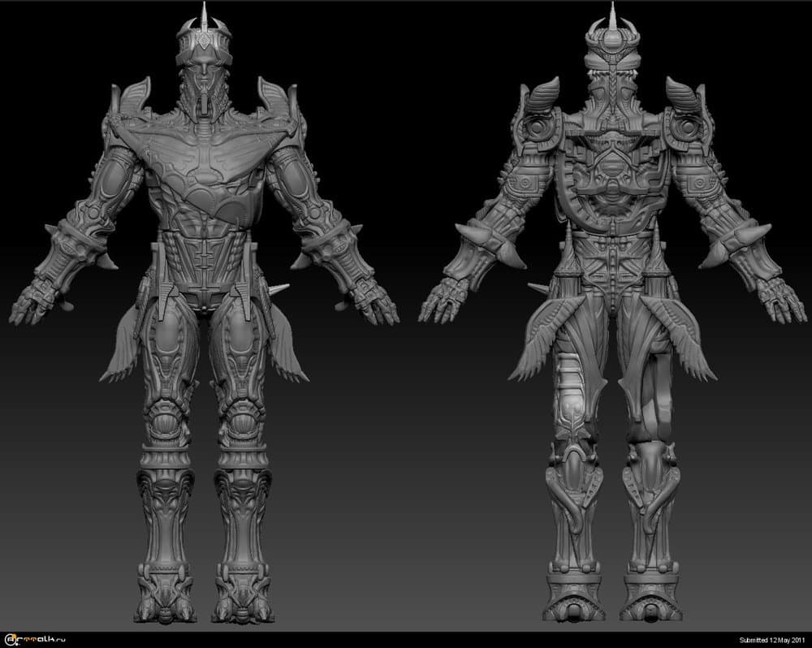
Task: Click the back-view model's leftmost boot heel
Action: click(x=573, y=605)
